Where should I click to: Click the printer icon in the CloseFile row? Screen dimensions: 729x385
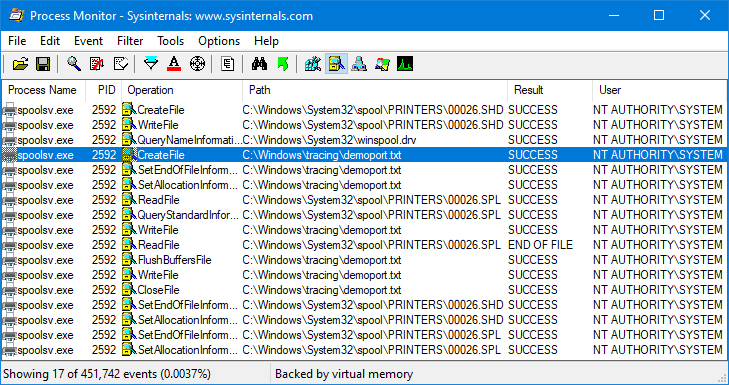click(x=9, y=290)
